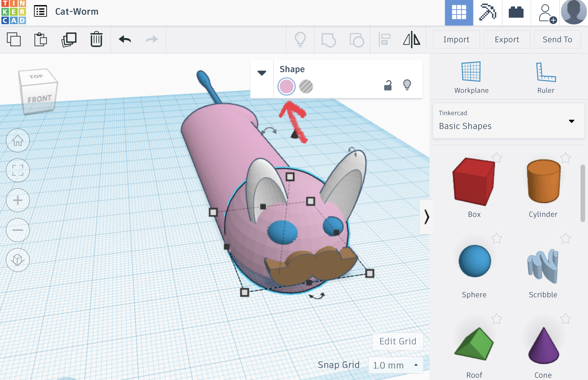Image resolution: width=588 pixels, height=380 pixels.
Task: Click the Paste clipboard icon
Action: pos(40,39)
